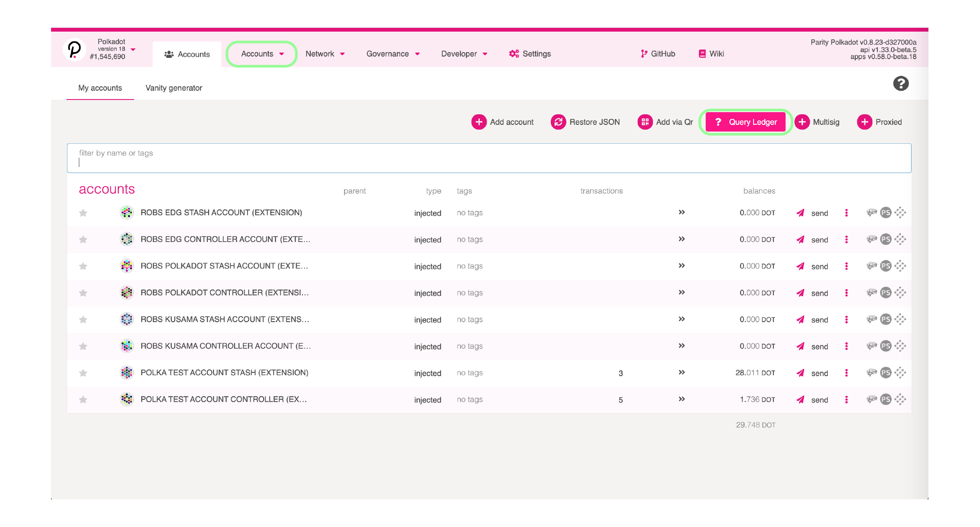Image resolution: width=980 pixels, height=527 pixels.
Task: Expand the Accounts dropdown menu
Action: (262, 54)
